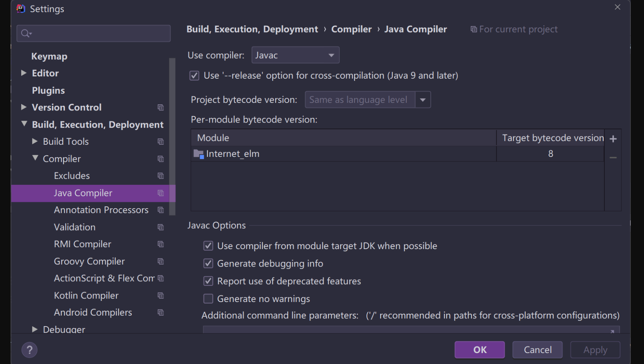The image size is (644, 364).
Task: Collapse the Compiler node
Action: 35,158
